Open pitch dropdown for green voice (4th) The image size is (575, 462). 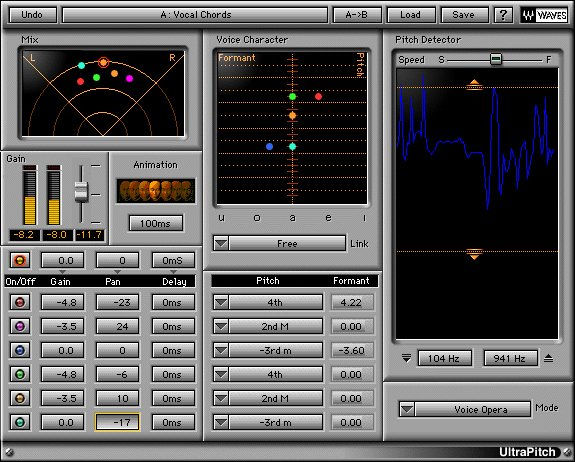pos(221,374)
